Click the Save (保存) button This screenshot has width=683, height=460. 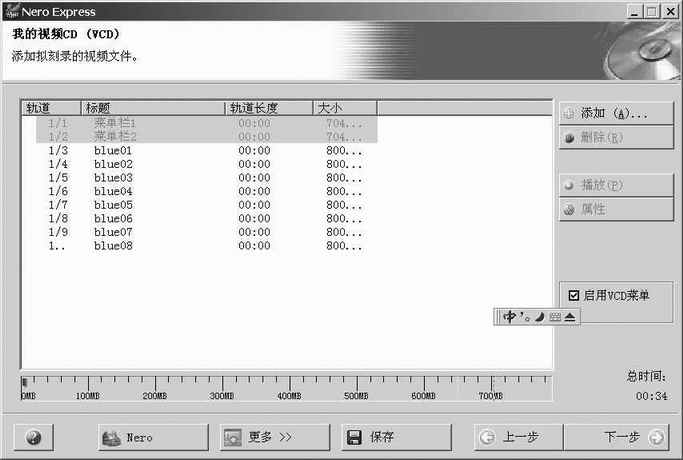click(396, 437)
